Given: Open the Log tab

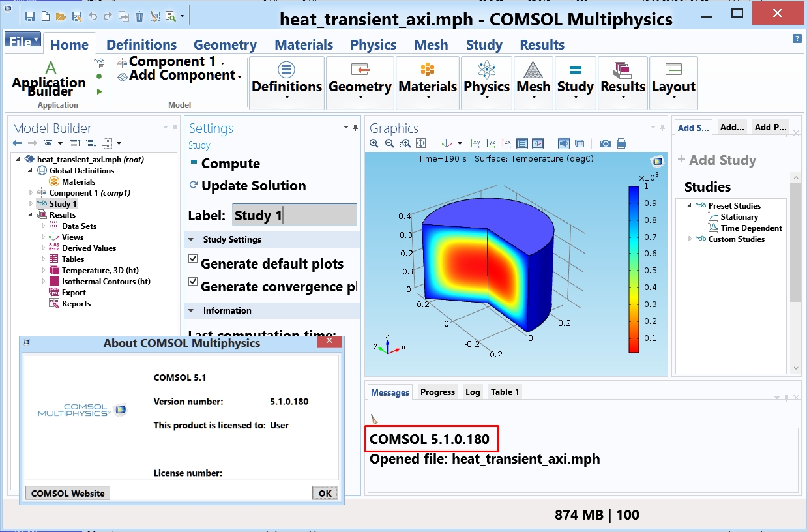Looking at the screenshot, I should point(473,392).
